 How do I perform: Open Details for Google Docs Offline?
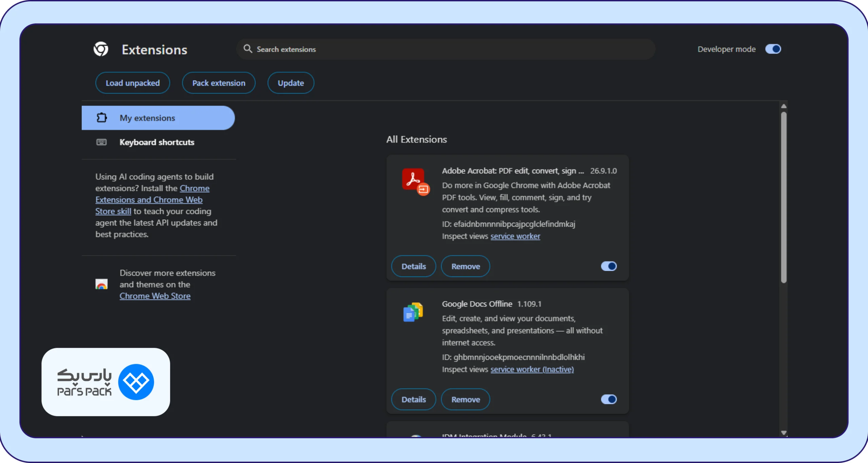point(414,399)
